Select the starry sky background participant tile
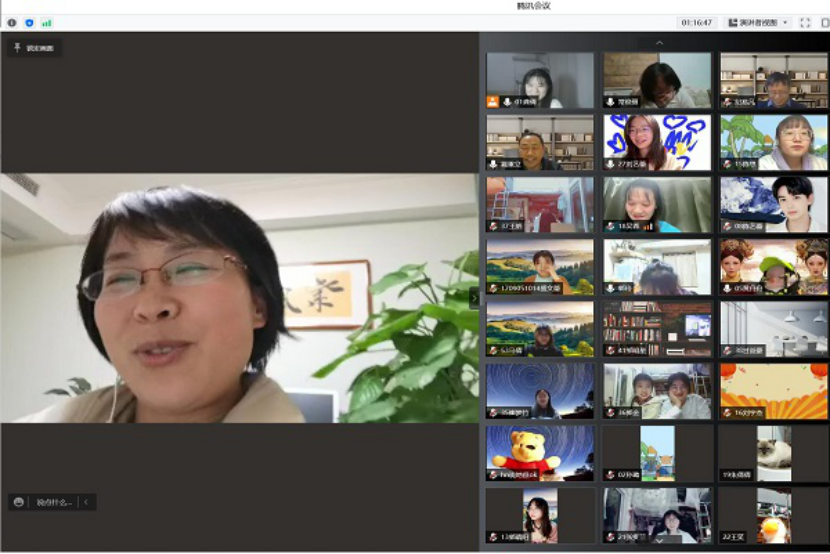 coord(540,391)
